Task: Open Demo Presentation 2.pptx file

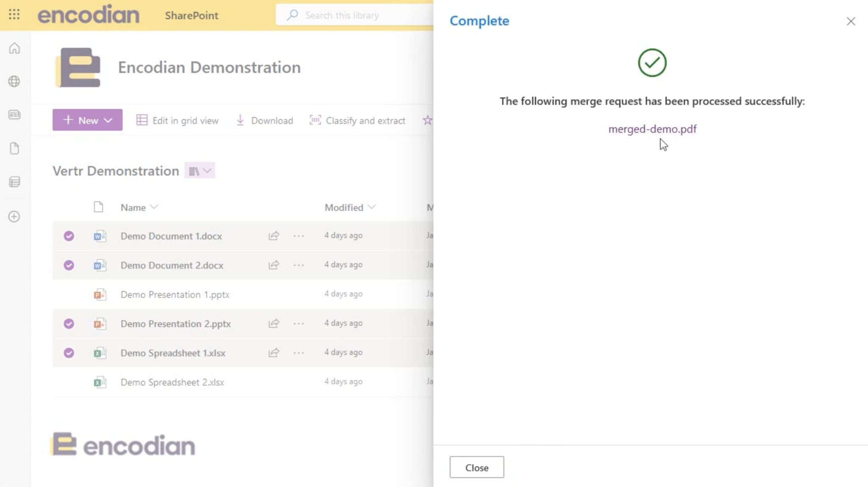Action: click(x=176, y=324)
